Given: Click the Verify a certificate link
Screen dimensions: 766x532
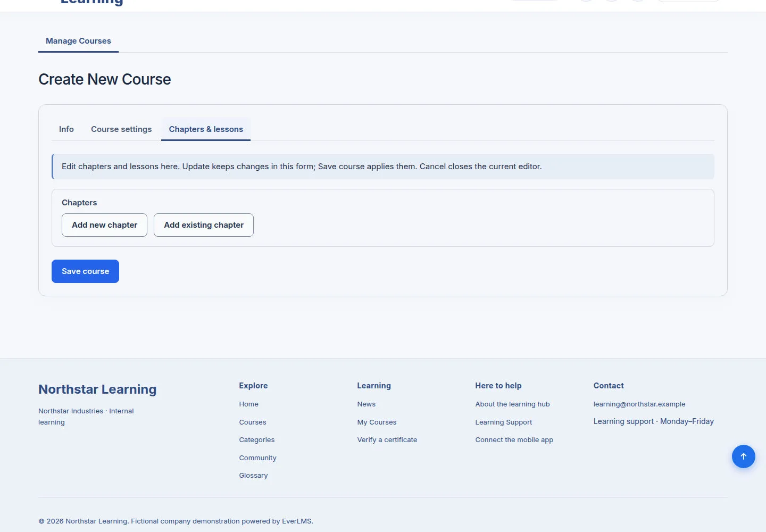Looking at the screenshot, I should 387,440.
